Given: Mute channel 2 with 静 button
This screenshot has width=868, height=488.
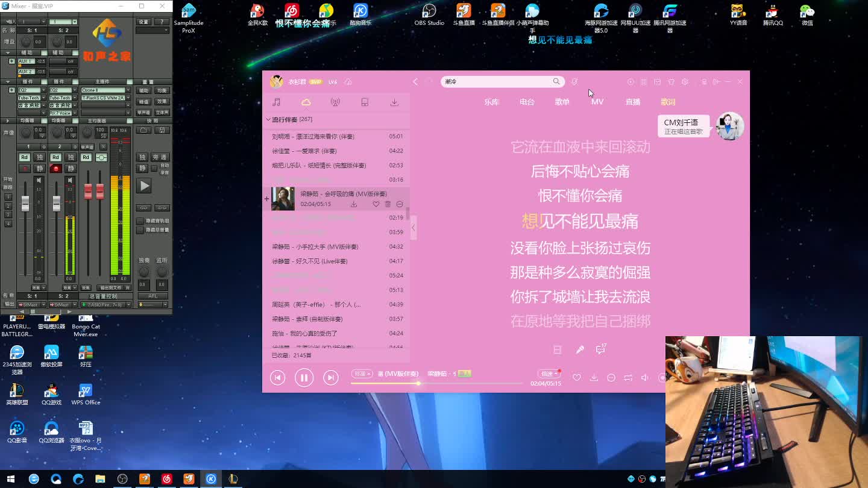Looking at the screenshot, I should (x=71, y=169).
